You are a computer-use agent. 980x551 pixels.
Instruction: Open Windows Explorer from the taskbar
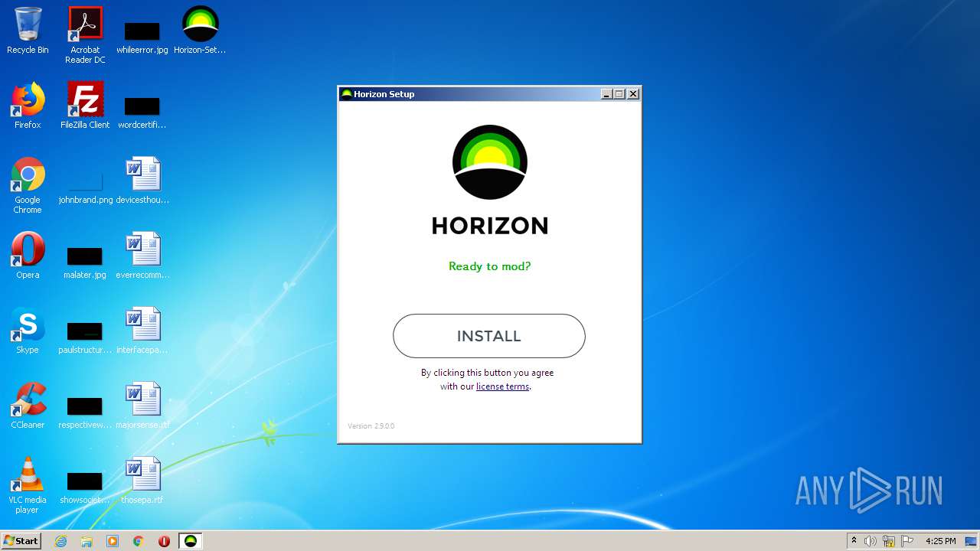point(87,541)
